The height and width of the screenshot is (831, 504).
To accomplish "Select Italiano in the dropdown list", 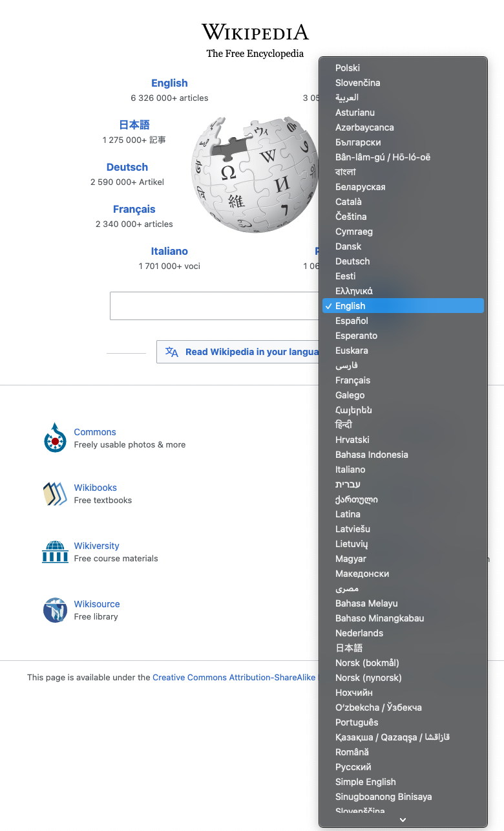I will point(403,469).
